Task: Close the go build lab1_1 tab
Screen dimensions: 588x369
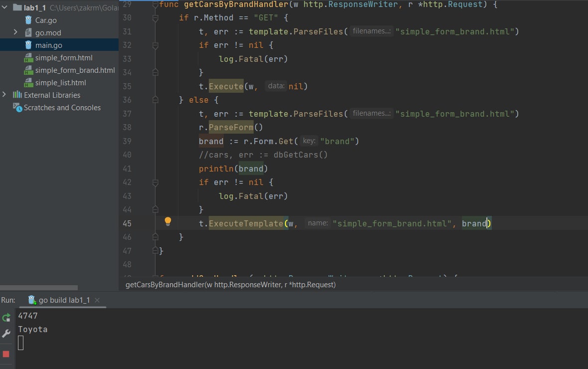Action: (x=97, y=300)
